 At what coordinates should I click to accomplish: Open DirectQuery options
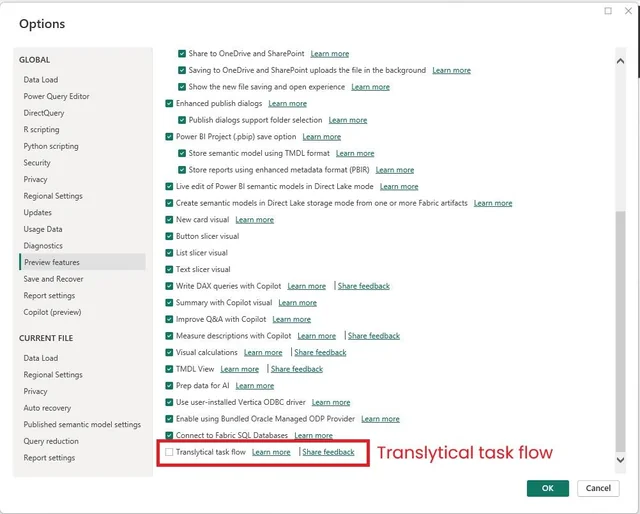[x=44, y=113]
